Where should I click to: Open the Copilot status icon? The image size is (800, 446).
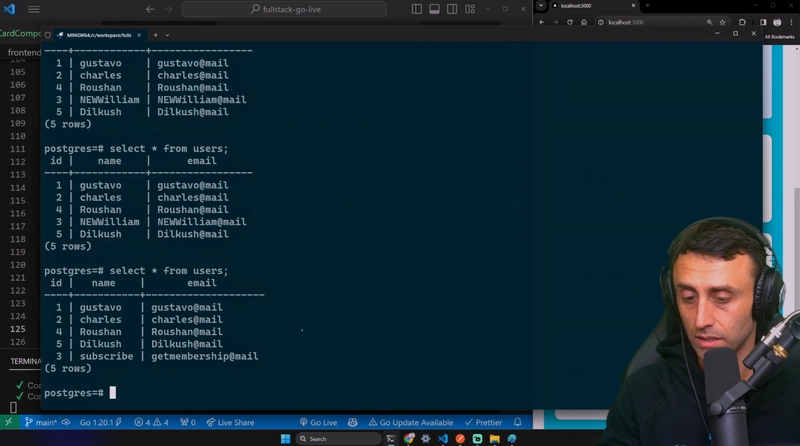coord(353,422)
